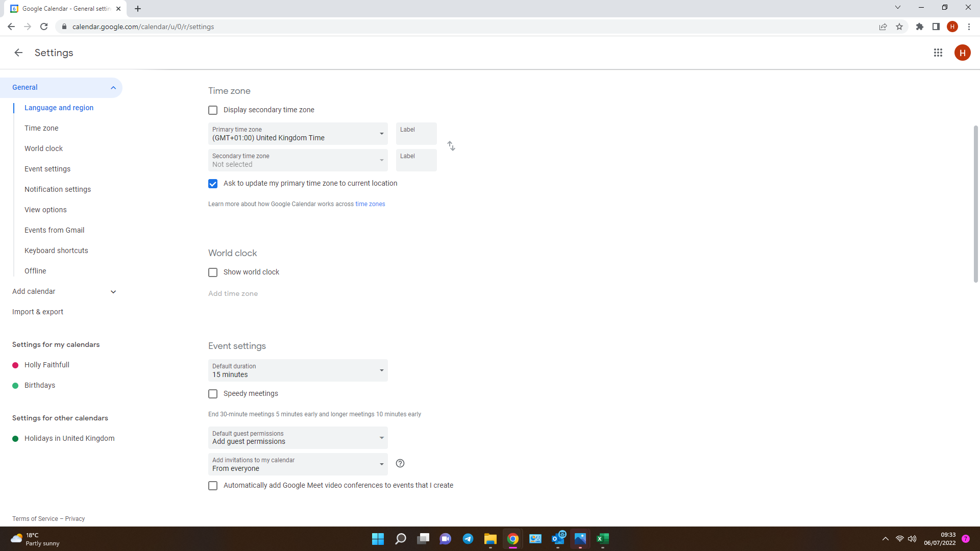Screen dimensions: 980x551
Task: Go to Notification settings section
Action: [x=58, y=189]
